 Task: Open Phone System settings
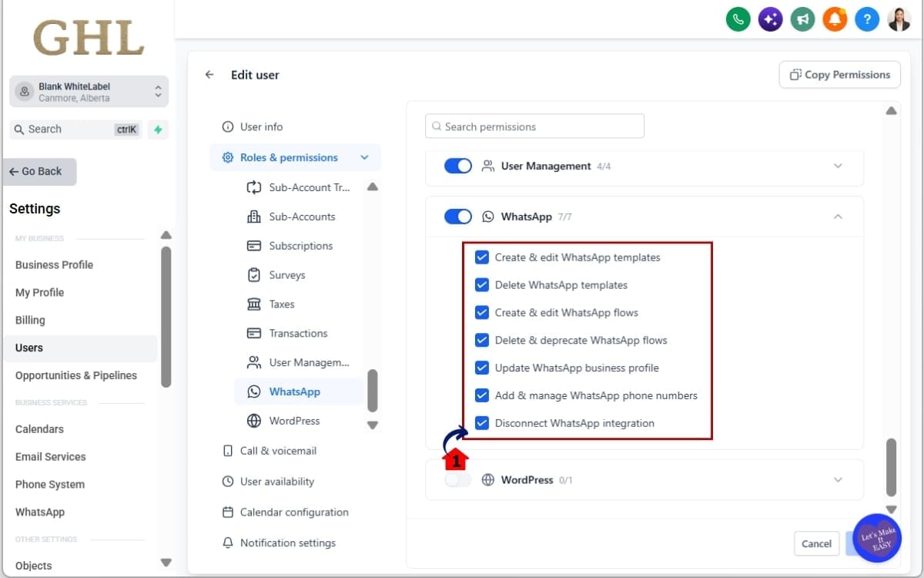pyautogui.click(x=50, y=484)
